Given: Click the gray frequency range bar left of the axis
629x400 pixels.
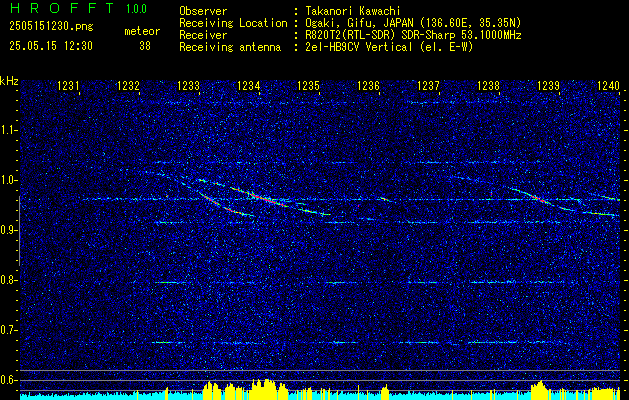Looking at the screenshot, I should [19, 231].
